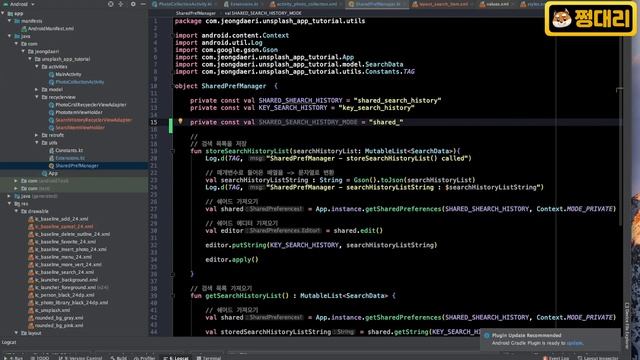Open ic_photo_library_black_24dp.xml drawable
Viewport: 640px width, 360px height.
(x=68, y=303)
